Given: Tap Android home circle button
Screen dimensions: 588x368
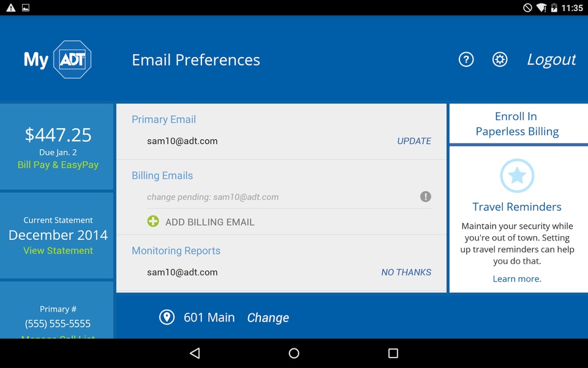Looking at the screenshot, I should 294,353.
